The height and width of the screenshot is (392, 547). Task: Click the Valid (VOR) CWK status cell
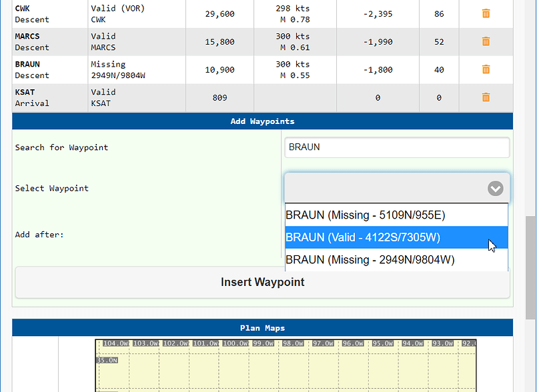pos(137,14)
